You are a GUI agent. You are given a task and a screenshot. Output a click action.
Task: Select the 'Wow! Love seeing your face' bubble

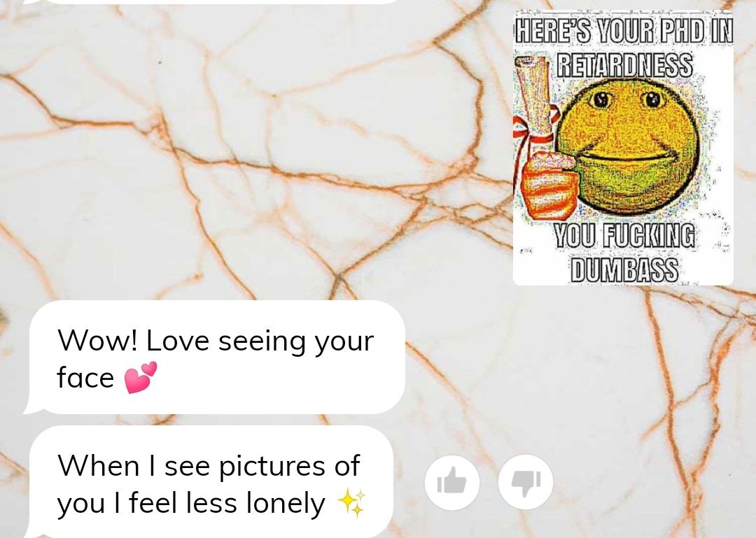pos(215,358)
